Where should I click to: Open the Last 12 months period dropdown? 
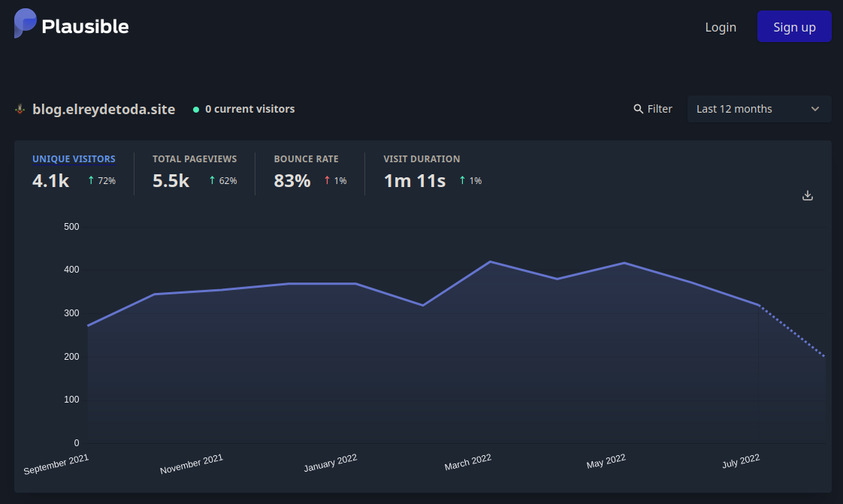[759, 109]
